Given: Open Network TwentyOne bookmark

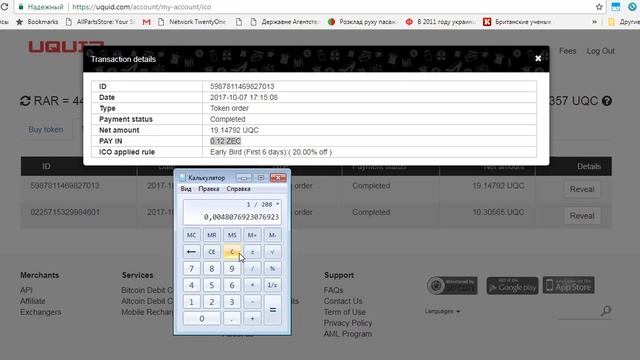Looking at the screenshot, I should 192,22.
